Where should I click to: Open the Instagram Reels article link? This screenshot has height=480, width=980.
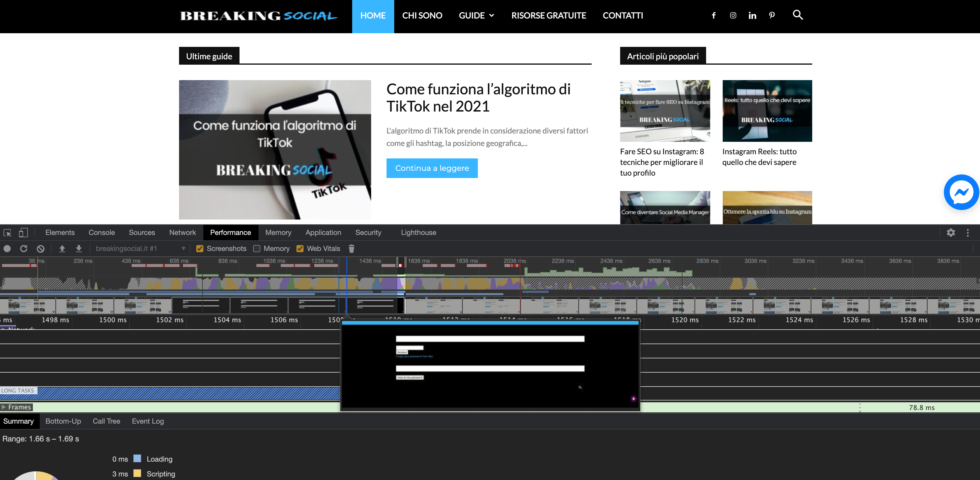[759, 157]
